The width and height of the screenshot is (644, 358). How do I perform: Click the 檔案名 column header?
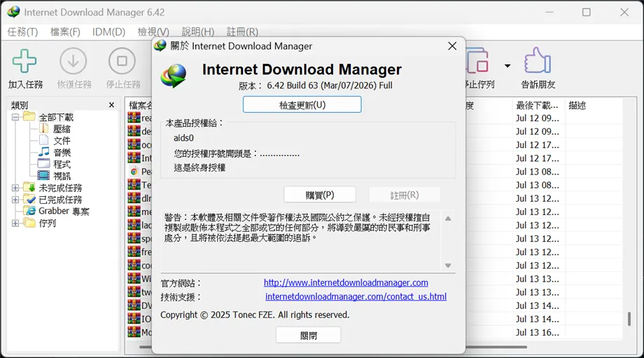[139, 106]
